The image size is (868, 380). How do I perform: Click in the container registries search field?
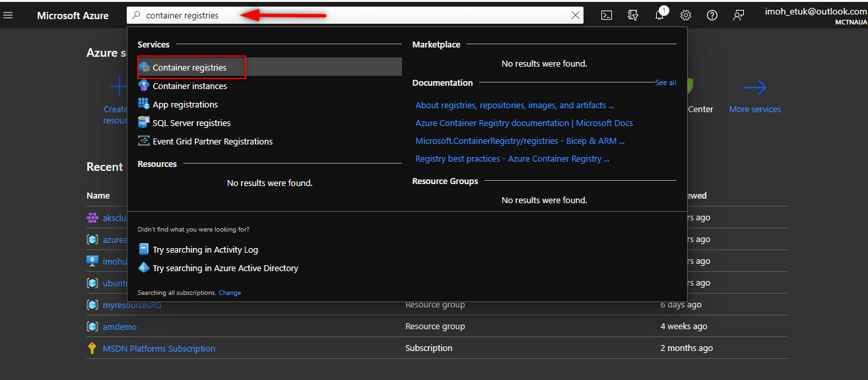(355, 15)
